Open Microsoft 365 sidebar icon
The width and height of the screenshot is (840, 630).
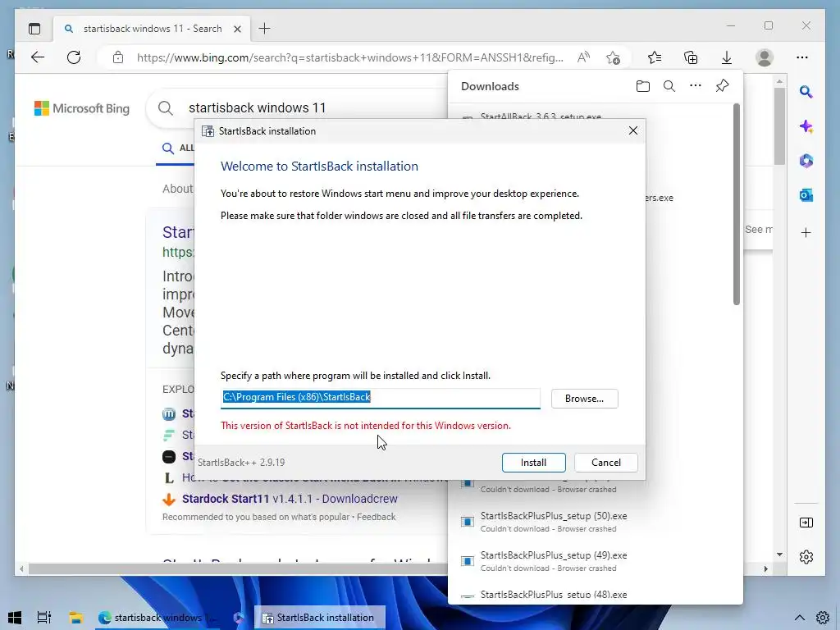tap(806, 161)
